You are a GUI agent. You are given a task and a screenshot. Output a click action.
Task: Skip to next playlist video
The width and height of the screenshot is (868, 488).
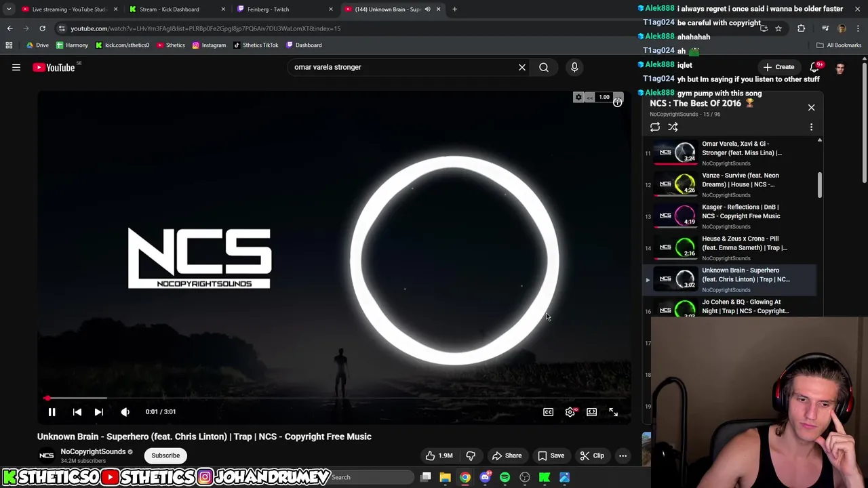coord(99,411)
